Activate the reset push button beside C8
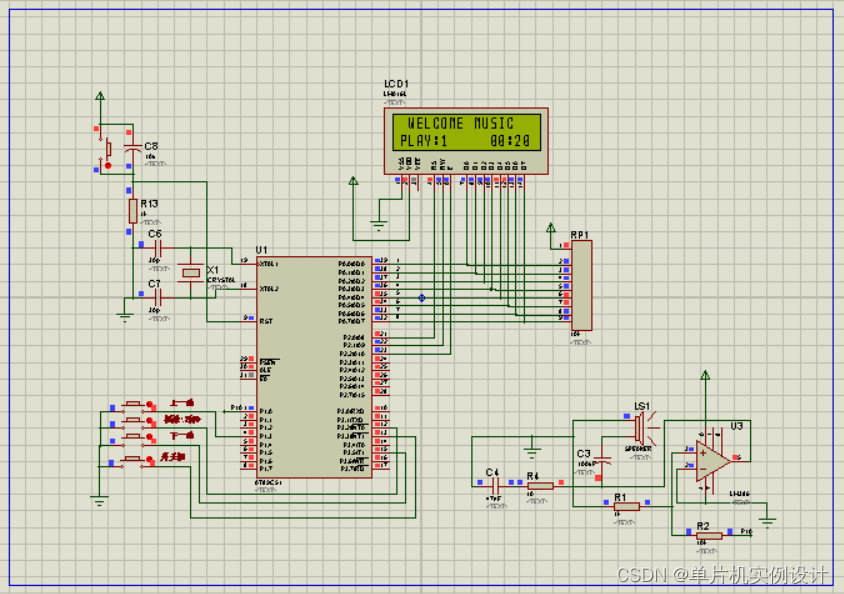 pyautogui.click(x=108, y=149)
